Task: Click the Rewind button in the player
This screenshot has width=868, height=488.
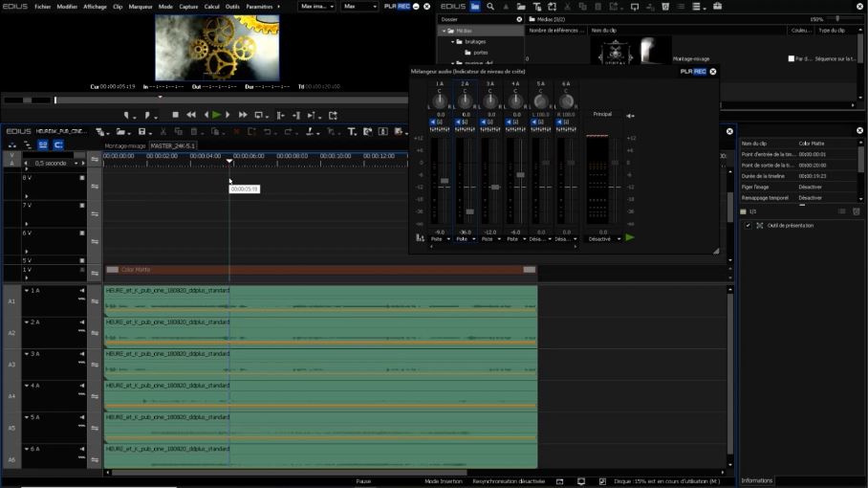Action: click(190, 115)
